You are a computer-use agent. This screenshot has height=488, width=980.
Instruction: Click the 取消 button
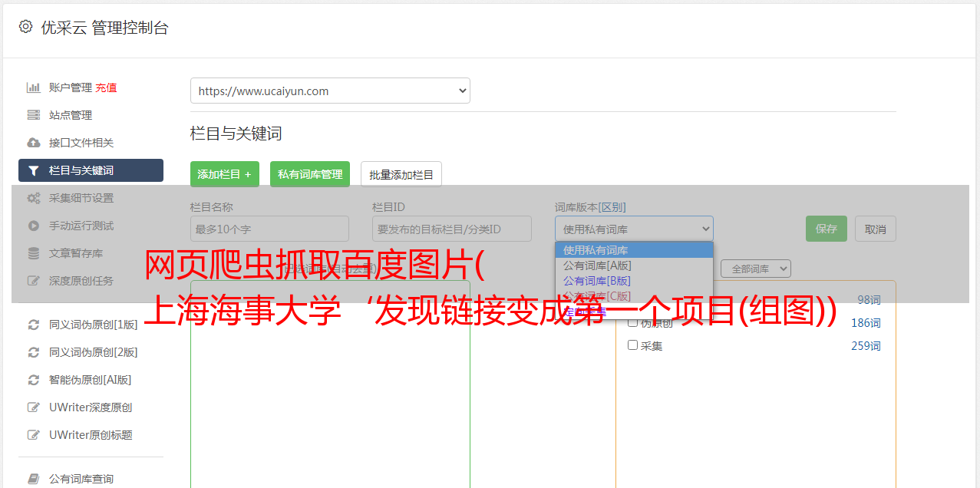pyautogui.click(x=876, y=229)
